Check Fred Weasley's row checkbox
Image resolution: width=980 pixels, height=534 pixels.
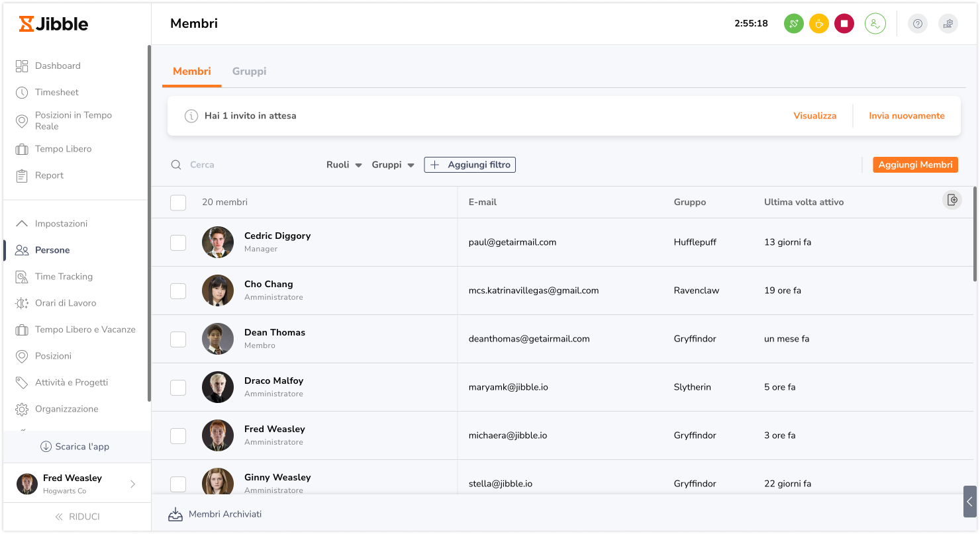pos(178,436)
